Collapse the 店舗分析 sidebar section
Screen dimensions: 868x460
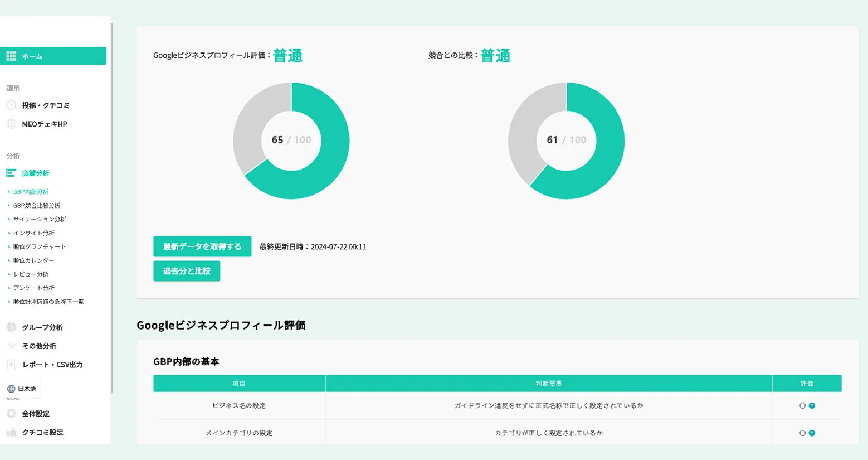pyautogui.click(x=36, y=173)
